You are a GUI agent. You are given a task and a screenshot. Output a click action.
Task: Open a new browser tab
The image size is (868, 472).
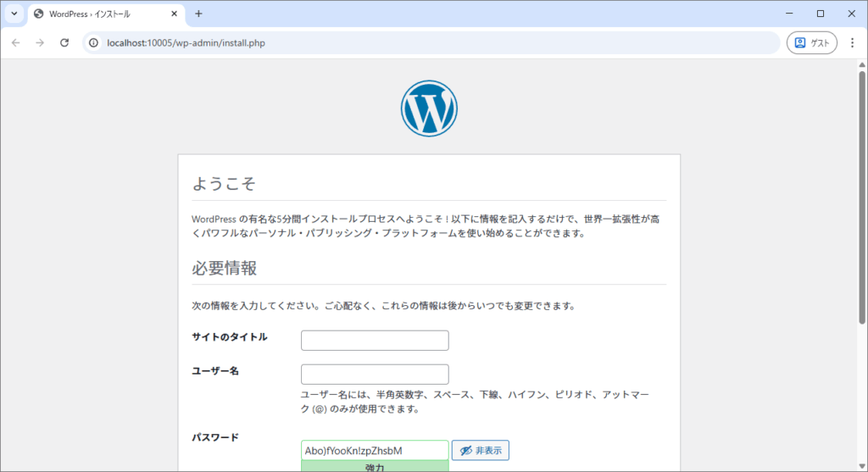pos(198,14)
